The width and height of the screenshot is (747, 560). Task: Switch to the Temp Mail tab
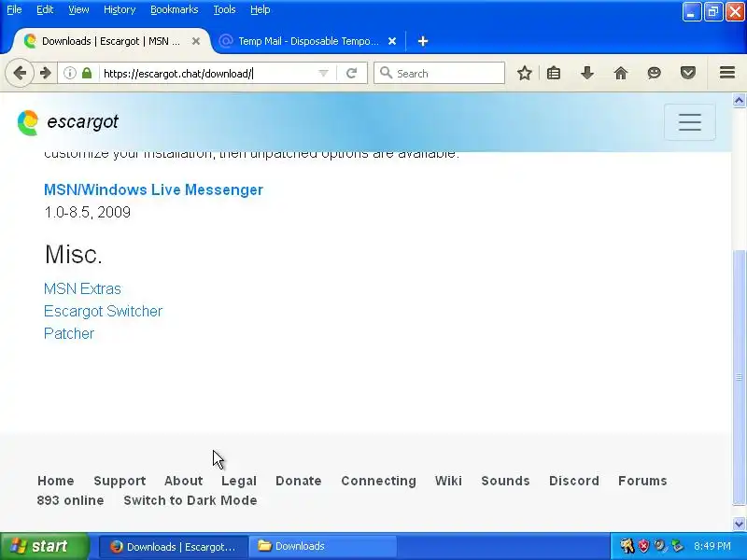point(307,41)
